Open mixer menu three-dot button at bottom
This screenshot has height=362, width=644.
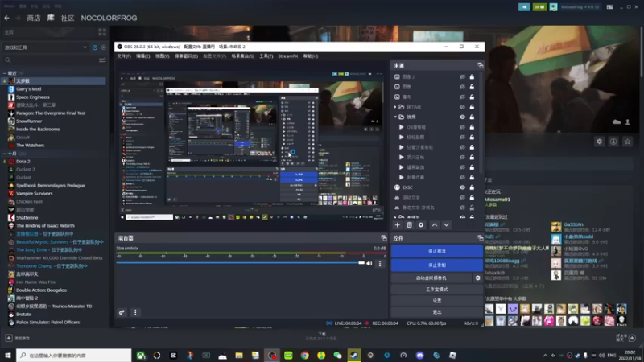[x=135, y=312]
